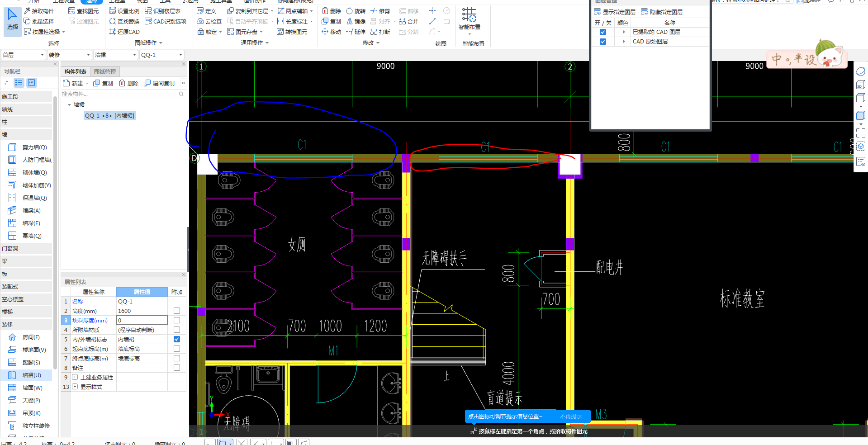Screen dimensions: 868x445
Task: Click 长度标注 length dimension tool
Action: click(293, 21)
